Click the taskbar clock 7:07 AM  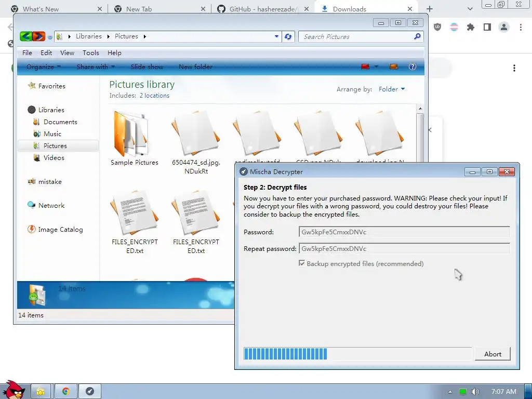click(x=504, y=392)
